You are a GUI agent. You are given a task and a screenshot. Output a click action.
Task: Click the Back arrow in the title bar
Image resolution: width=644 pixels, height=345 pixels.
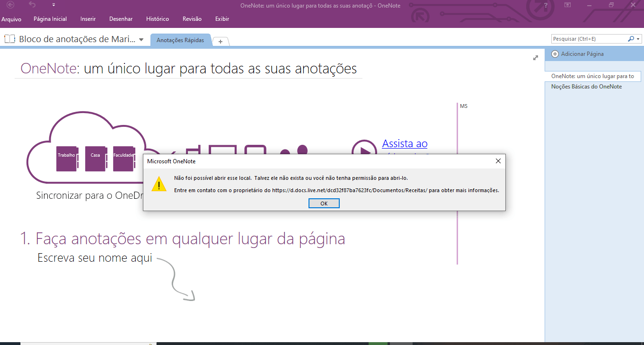(x=10, y=5)
